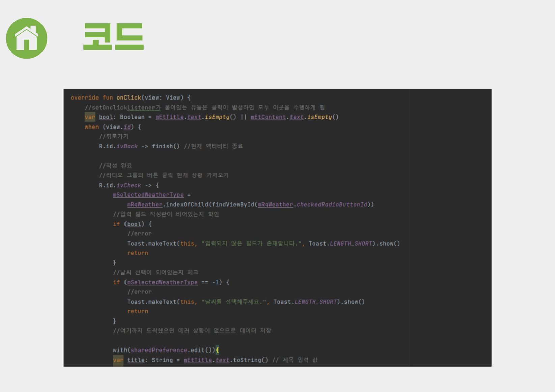The width and height of the screenshot is (555, 392).
Task: Click the //뒤로가기 comment
Action: (114, 136)
